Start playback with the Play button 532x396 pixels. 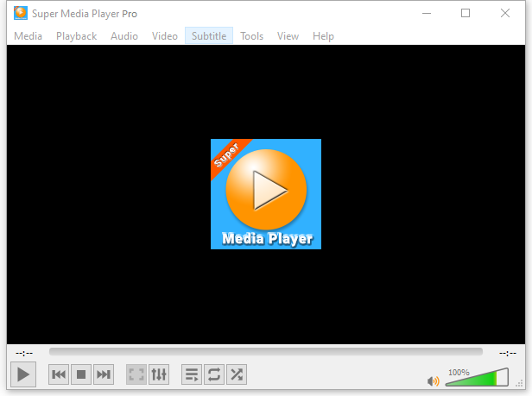coord(23,374)
